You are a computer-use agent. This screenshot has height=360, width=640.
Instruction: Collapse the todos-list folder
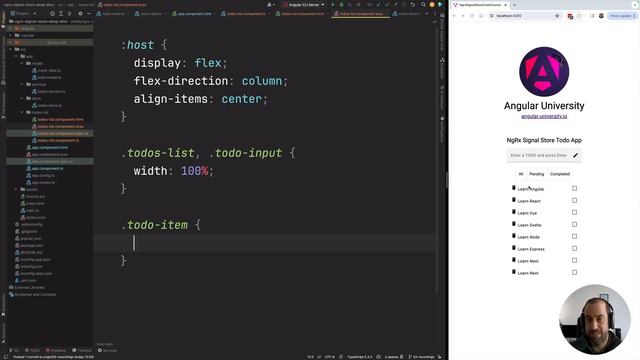22,112
